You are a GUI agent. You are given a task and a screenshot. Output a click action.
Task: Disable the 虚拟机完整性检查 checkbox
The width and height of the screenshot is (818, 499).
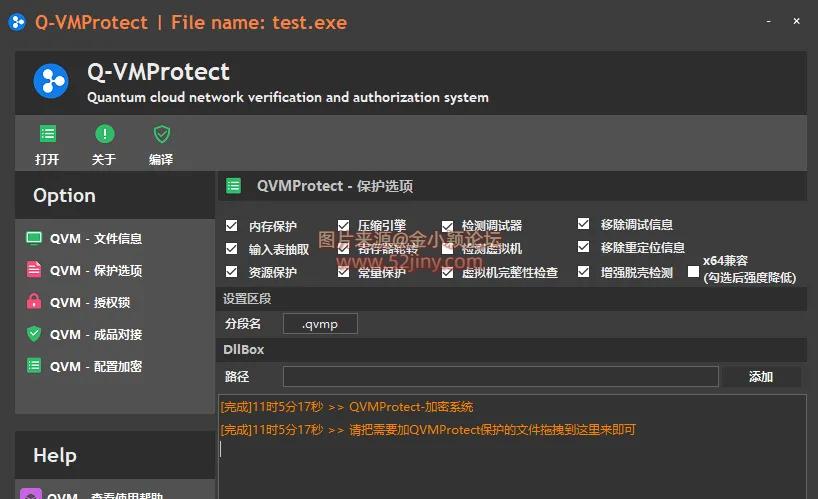448,272
